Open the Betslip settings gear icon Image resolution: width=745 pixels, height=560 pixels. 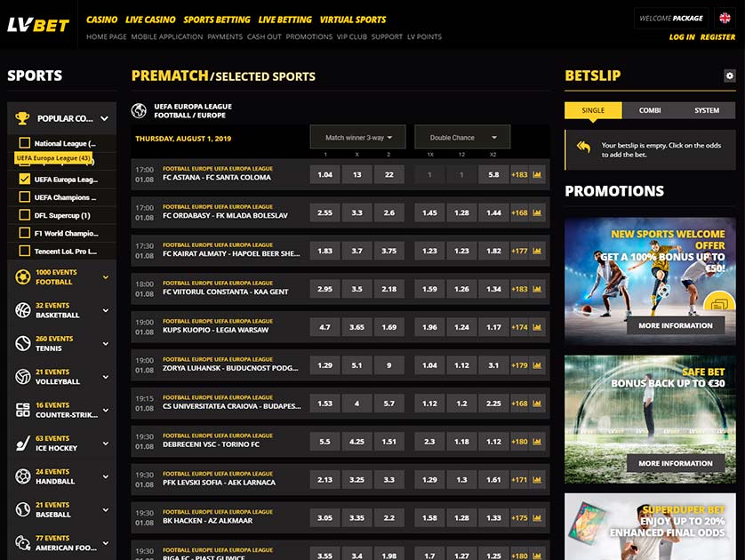coord(731,76)
